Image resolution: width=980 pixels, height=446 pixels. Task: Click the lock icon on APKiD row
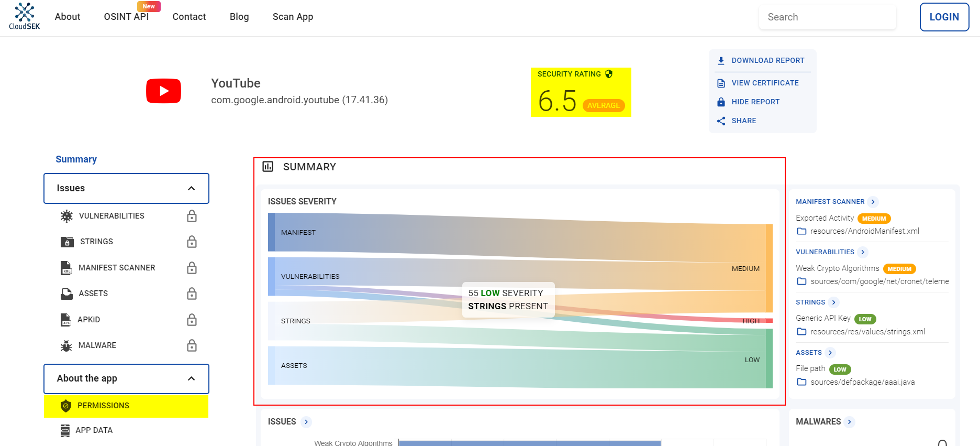(x=192, y=320)
